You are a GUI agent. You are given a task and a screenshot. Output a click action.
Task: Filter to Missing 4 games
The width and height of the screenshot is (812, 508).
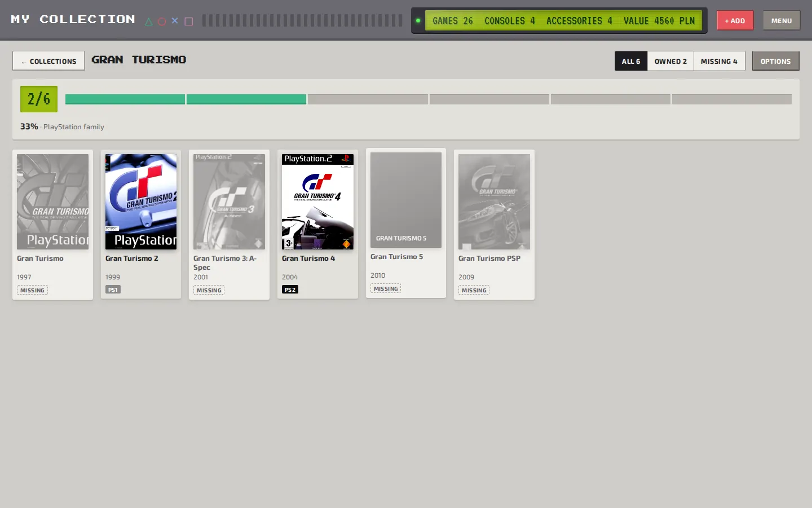point(719,61)
